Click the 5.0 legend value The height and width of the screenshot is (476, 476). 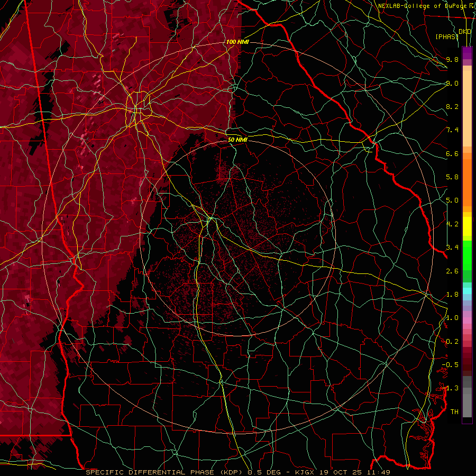point(452,200)
